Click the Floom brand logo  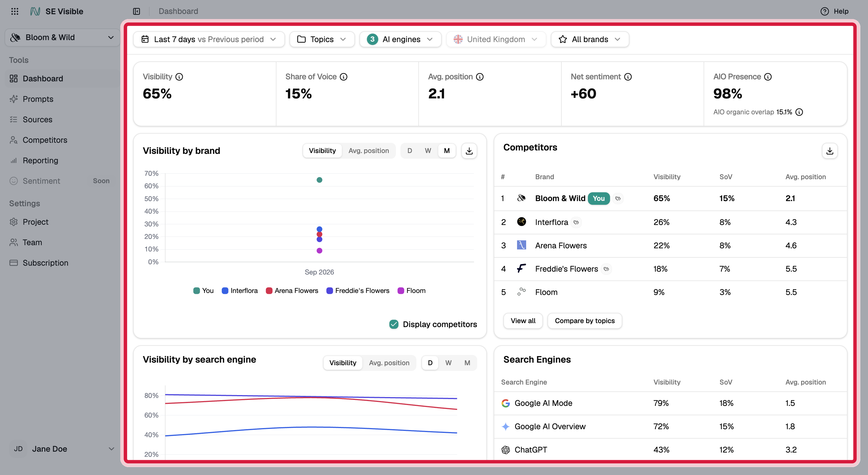[521, 292]
